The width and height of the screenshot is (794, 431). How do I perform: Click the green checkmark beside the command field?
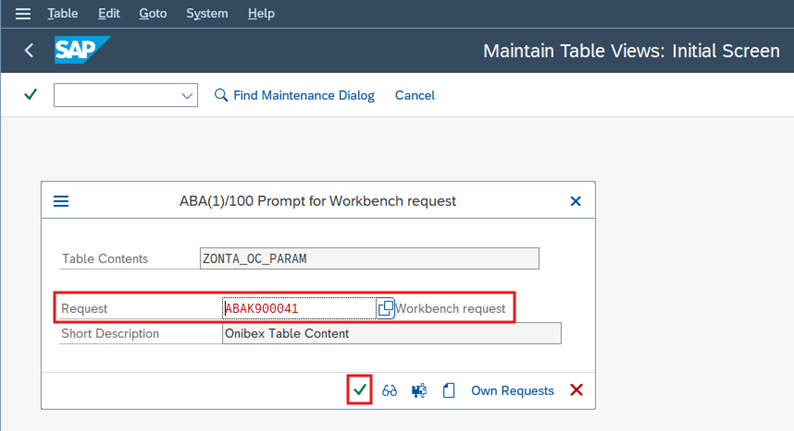(x=30, y=95)
